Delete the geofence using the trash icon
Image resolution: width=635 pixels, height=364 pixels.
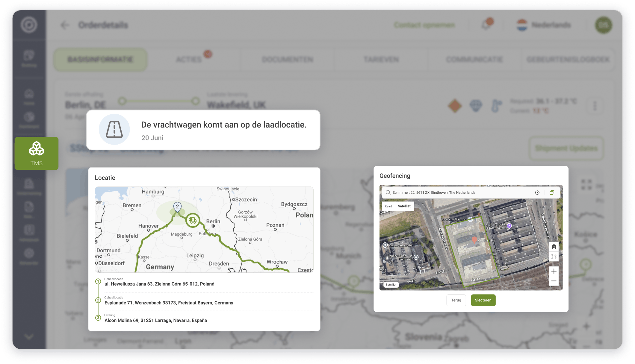click(554, 247)
